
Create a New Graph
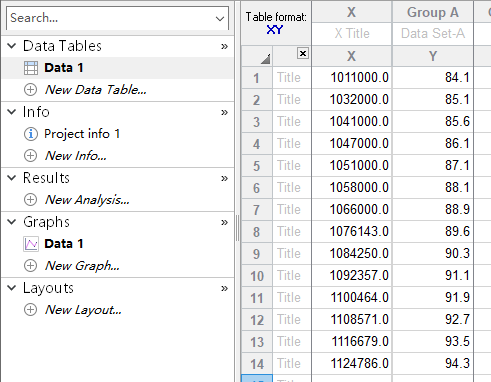82,266
